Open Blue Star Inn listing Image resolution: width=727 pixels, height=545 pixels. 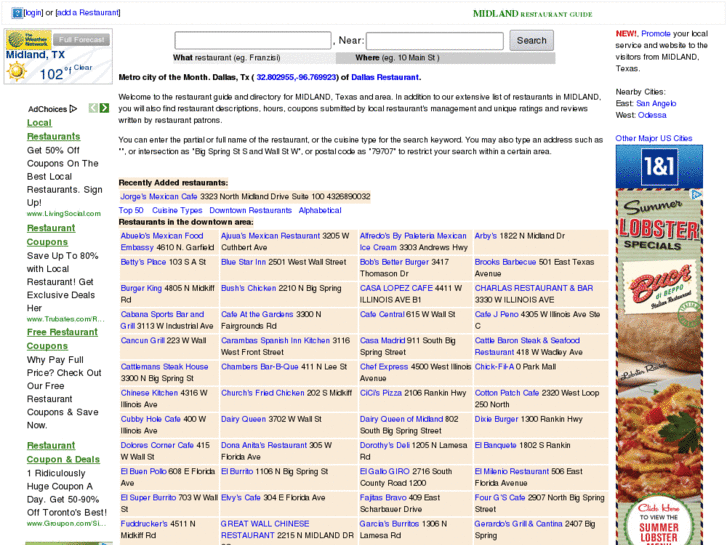(243, 262)
